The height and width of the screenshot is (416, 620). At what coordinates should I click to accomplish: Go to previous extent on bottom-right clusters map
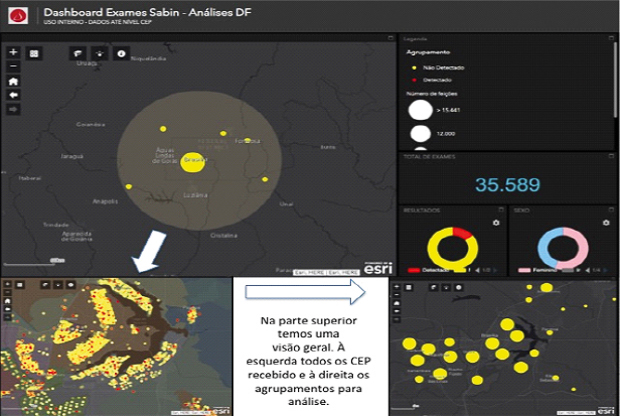pos(397,311)
